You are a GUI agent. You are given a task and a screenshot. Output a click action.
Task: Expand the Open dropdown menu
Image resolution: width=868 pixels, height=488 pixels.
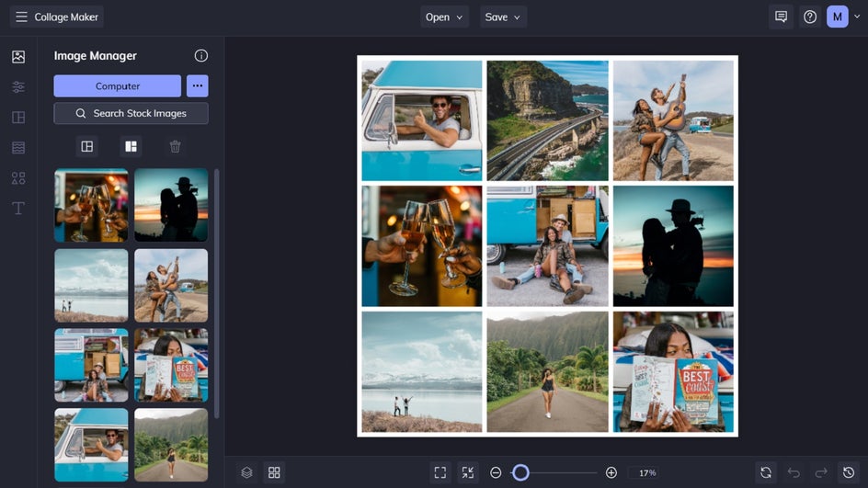(445, 17)
